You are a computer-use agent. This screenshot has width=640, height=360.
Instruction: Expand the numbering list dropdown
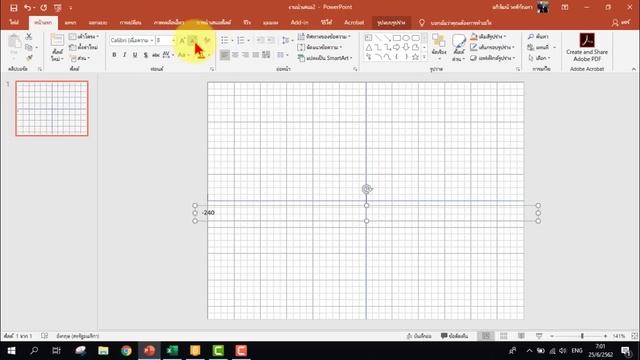click(249, 40)
